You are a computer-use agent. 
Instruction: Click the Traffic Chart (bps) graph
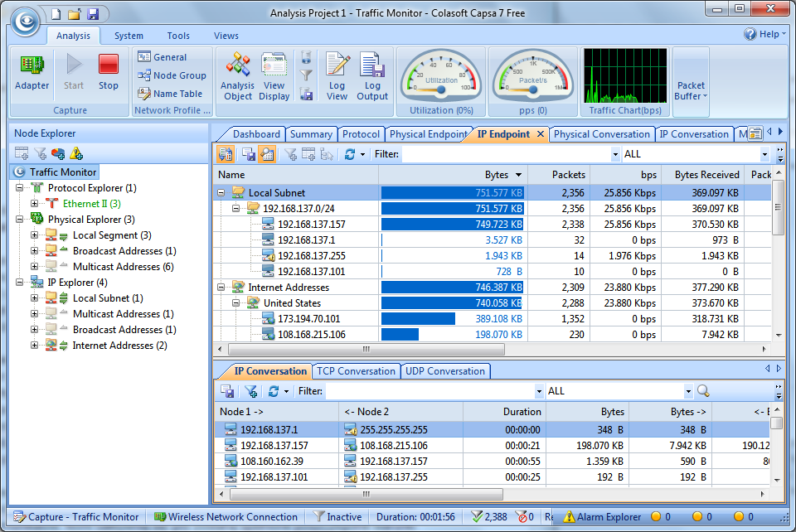pyautogui.click(x=625, y=75)
